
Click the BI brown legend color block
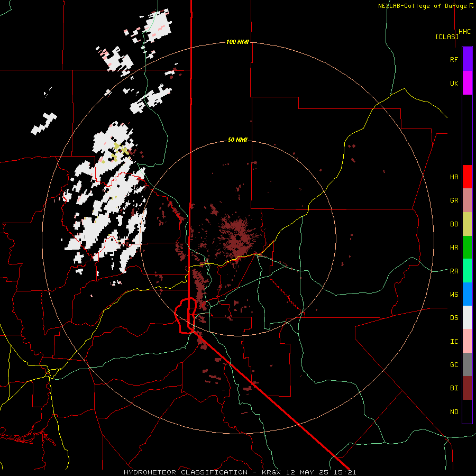[467, 388]
